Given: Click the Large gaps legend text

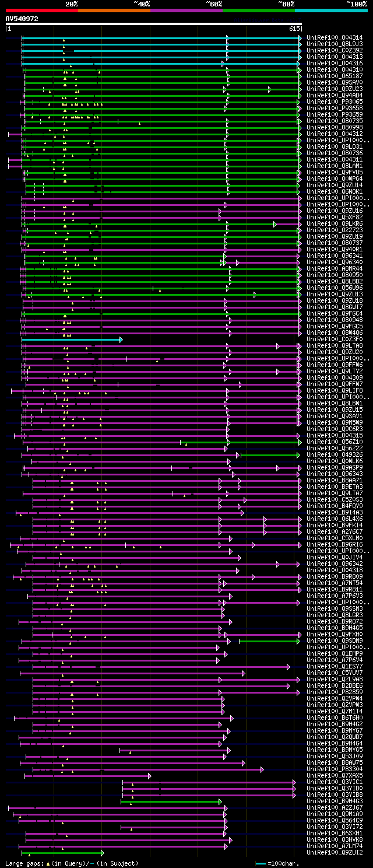Looking at the screenshot, I should pyautogui.click(x=72, y=863).
